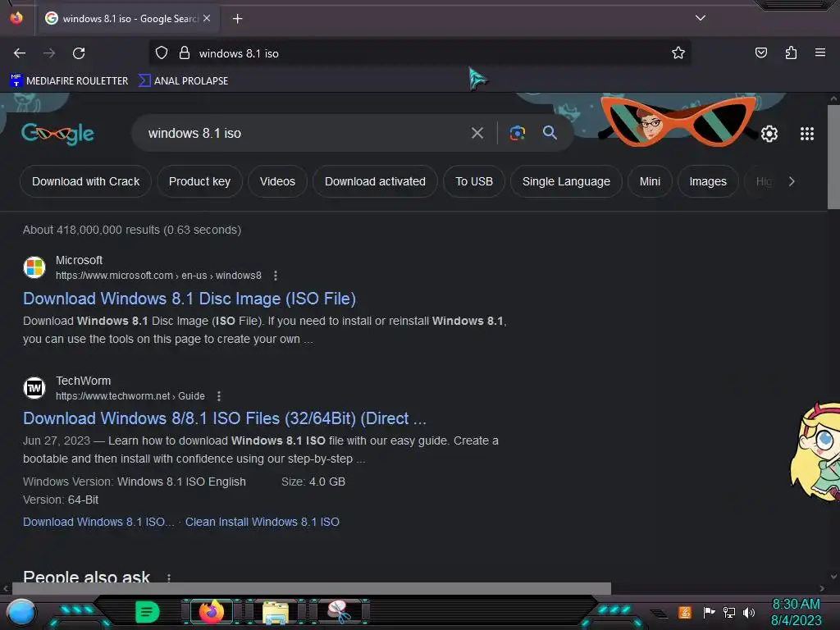
Task: Open the Extensions puzzle icon
Action: tap(791, 52)
